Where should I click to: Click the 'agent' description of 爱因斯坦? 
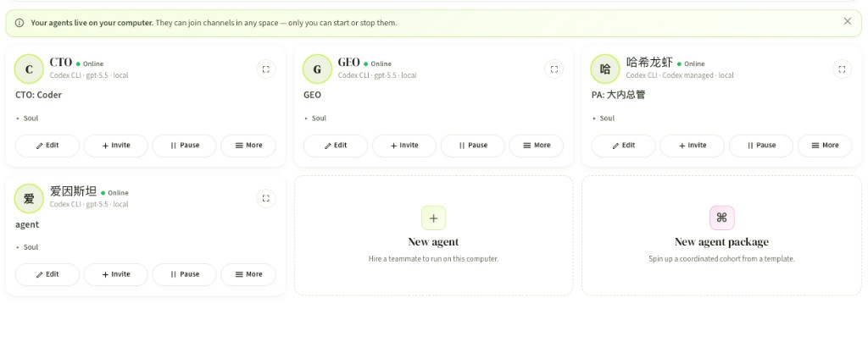tap(27, 225)
